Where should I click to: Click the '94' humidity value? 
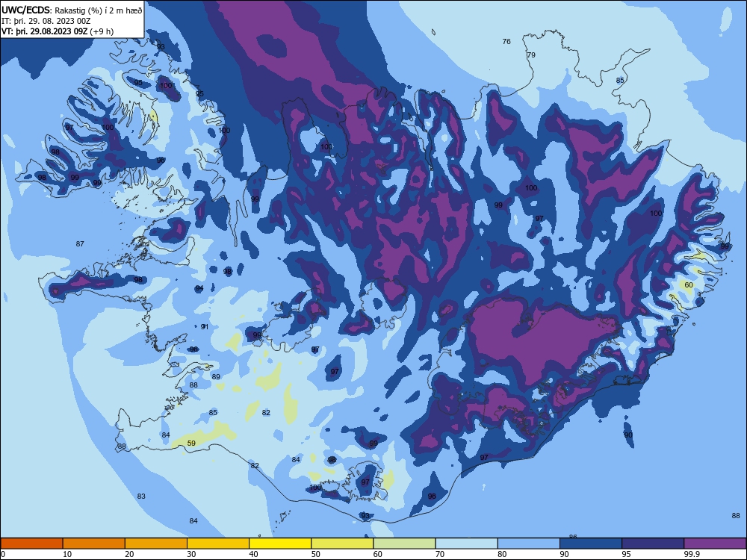click(x=199, y=288)
